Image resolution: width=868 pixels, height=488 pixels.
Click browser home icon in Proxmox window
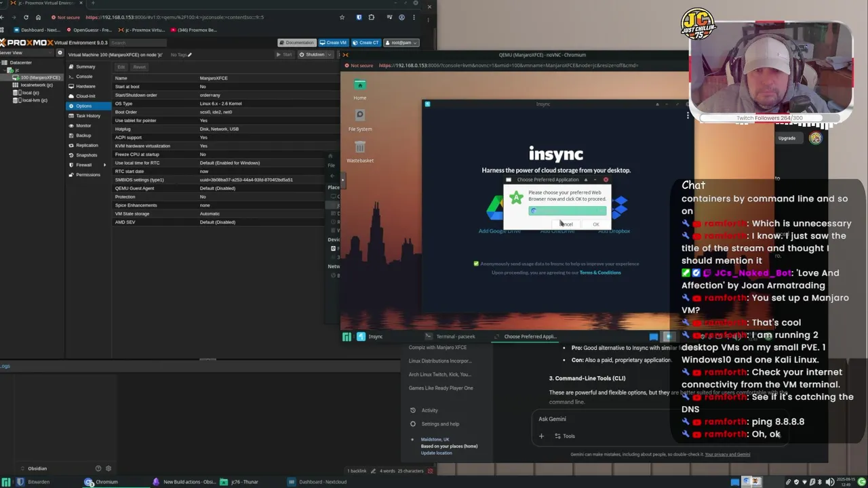tap(38, 17)
